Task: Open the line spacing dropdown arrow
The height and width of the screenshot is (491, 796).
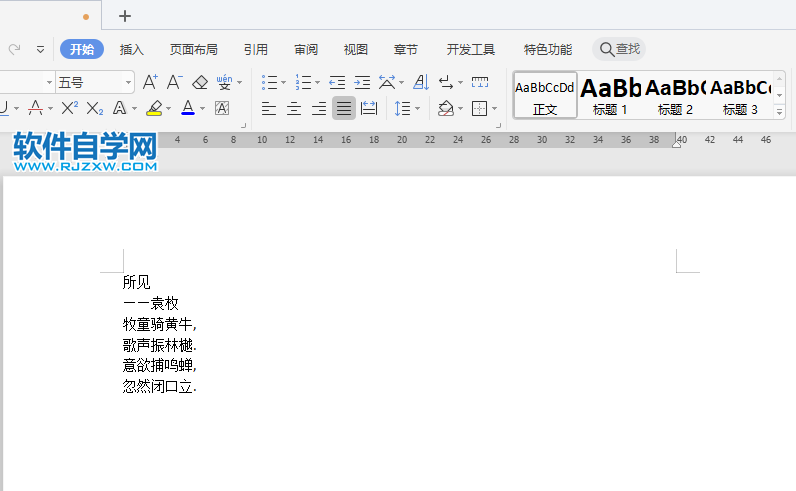Action: click(x=417, y=108)
